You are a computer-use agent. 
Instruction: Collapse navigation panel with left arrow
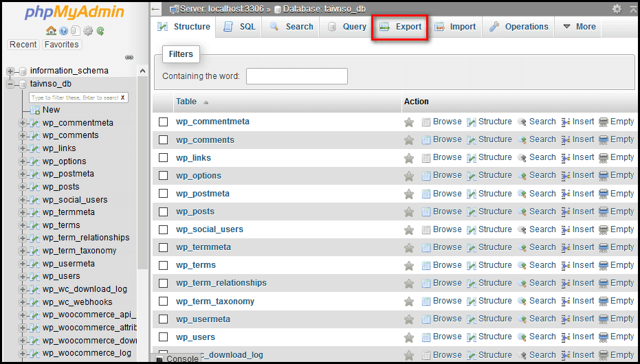click(x=155, y=8)
